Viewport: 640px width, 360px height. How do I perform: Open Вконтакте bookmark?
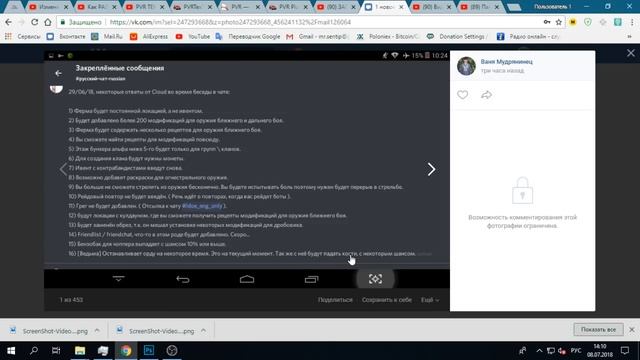tap(66, 37)
